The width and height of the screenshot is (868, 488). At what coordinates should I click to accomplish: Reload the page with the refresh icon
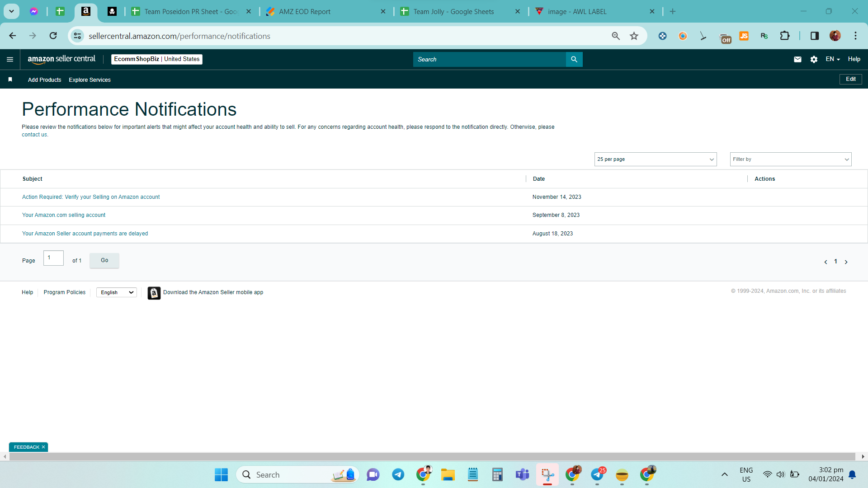tap(53, 36)
